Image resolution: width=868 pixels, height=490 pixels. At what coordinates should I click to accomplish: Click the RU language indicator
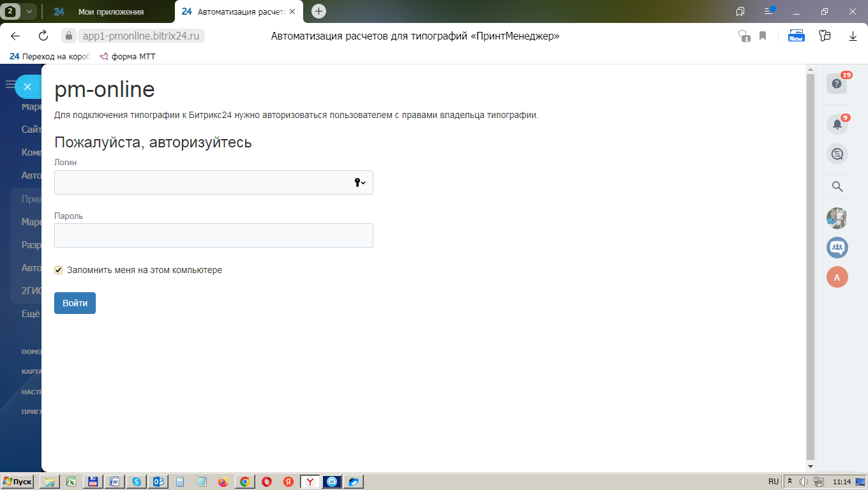pos(774,482)
